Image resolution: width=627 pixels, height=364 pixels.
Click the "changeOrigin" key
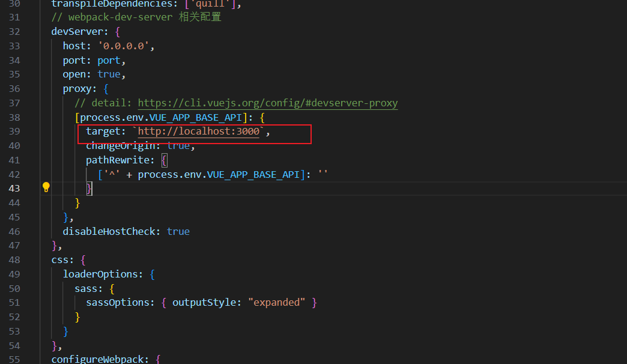120,145
